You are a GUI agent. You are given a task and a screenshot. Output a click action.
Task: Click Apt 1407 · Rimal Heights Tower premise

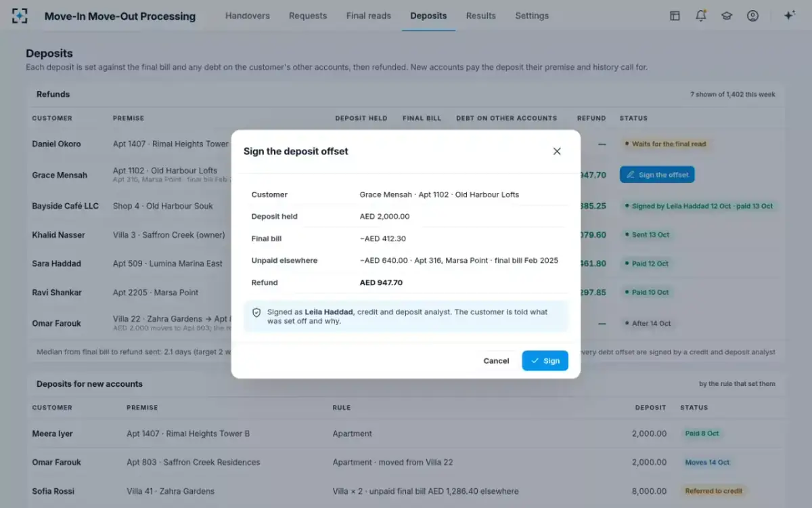pos(171,144)
